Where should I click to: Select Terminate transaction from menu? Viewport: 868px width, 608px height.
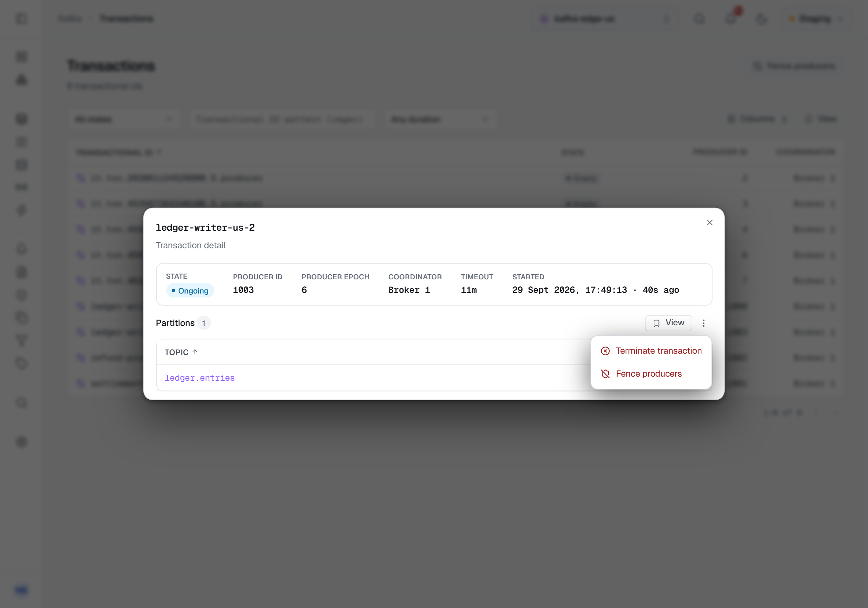(x=651, y=351)
